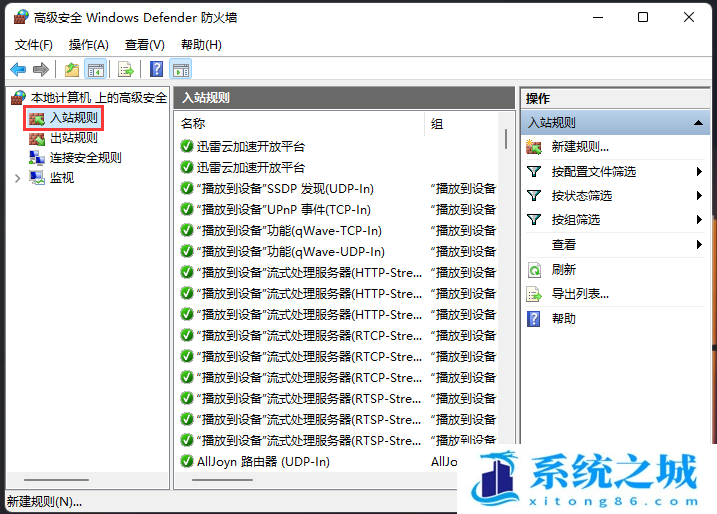Open the 操作(A) menu
This screenshot has height=514, width=717.
[89, 45]
